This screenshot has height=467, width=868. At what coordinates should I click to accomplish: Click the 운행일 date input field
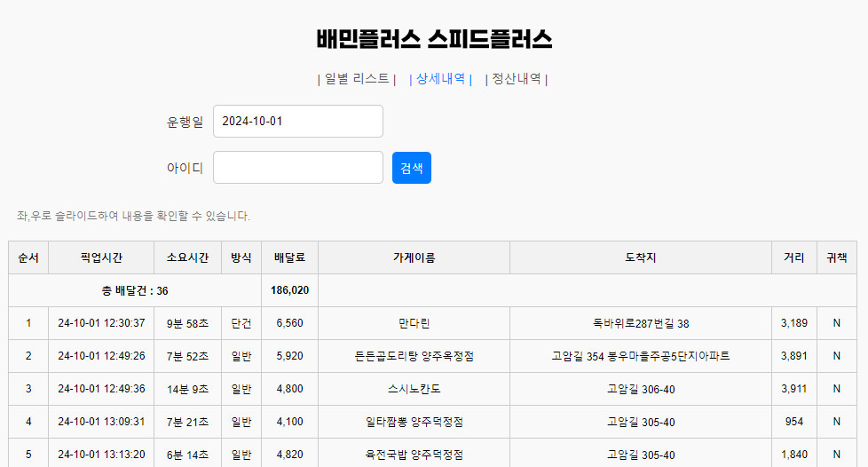[297, 122]
